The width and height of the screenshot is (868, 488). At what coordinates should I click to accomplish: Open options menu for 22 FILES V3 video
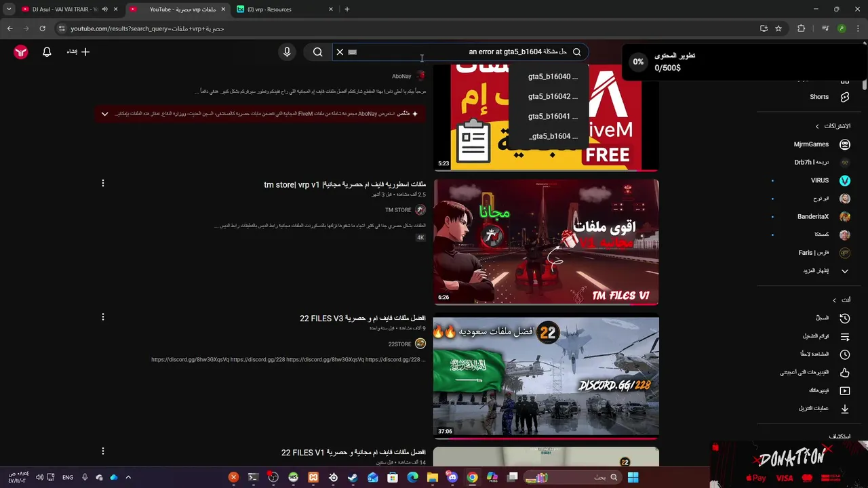[x=103, y=317]
